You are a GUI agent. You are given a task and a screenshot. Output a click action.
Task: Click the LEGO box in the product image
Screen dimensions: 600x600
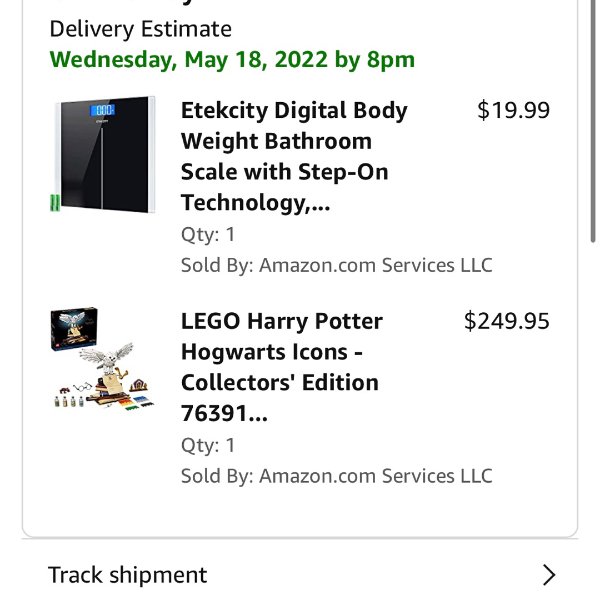tap(74, 328)
